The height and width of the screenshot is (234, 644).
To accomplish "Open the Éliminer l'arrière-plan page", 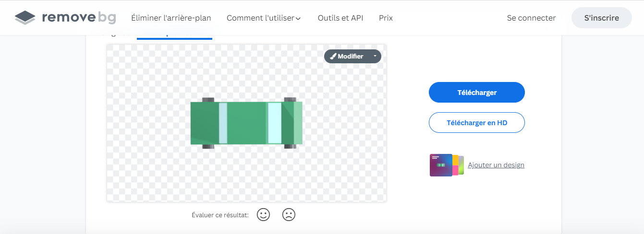I will [171, 18].
